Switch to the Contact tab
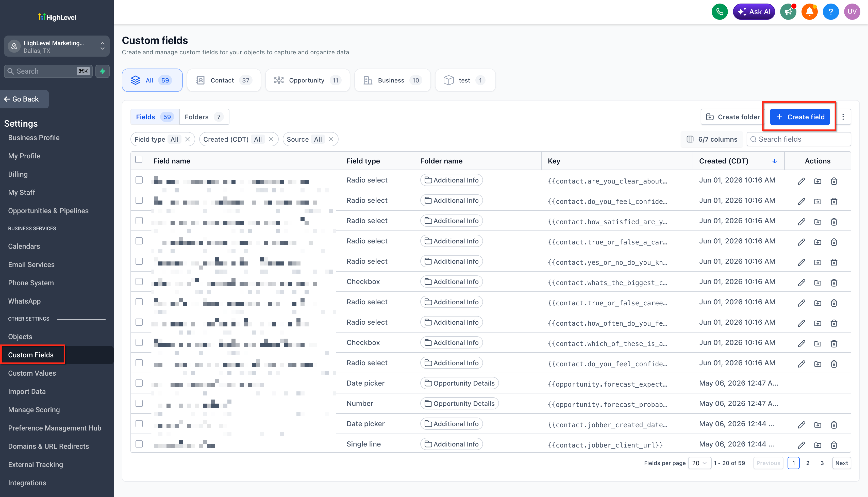Viewport: 868px width, 497px height. coord(224,80)
